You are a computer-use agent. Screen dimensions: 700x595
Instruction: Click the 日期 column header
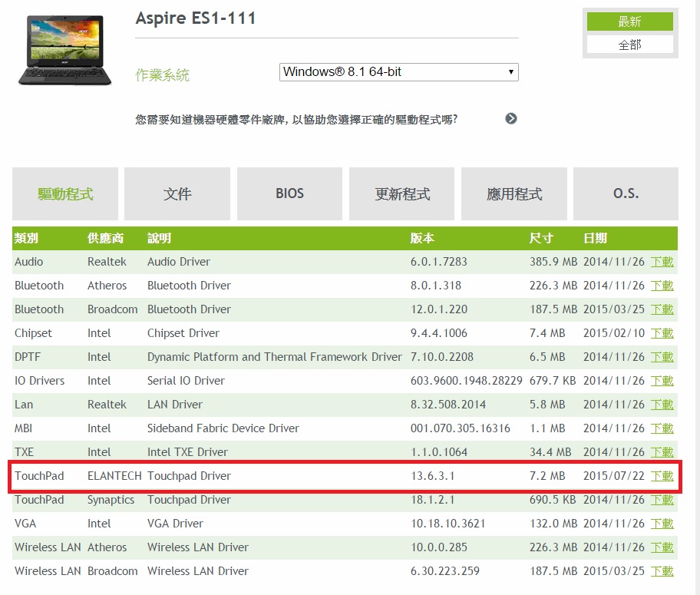595,238
